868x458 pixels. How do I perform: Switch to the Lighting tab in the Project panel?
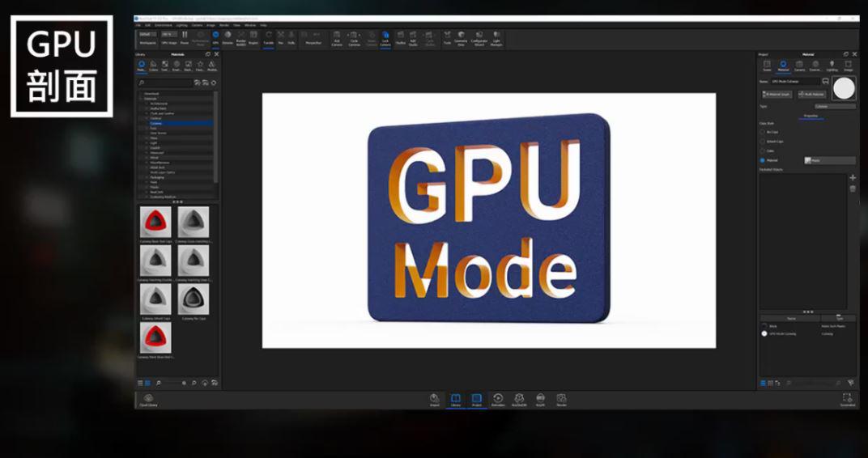832,65
